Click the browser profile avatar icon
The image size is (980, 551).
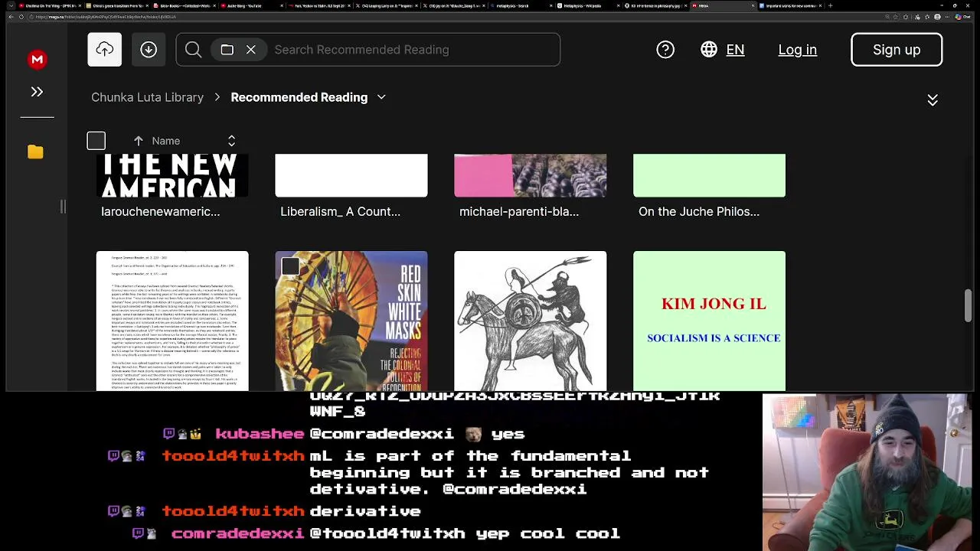[937, 17]
